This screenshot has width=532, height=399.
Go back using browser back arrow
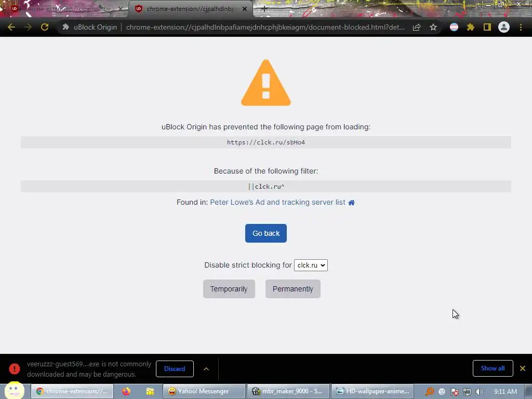coord(11,27)
